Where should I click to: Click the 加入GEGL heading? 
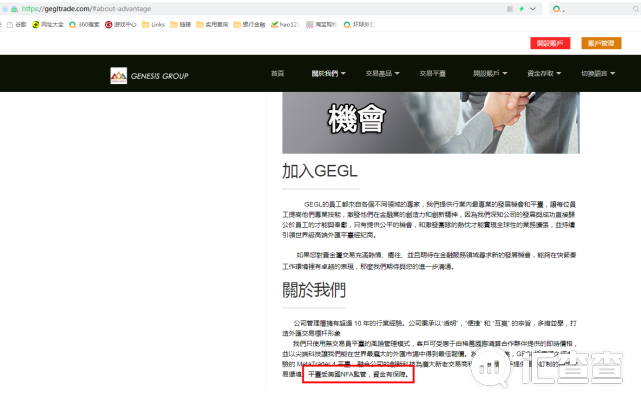coord(320,171)
